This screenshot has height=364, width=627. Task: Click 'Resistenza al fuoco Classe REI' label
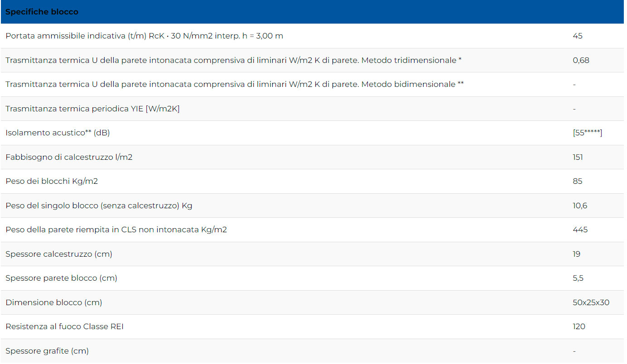tap(64, 326)
